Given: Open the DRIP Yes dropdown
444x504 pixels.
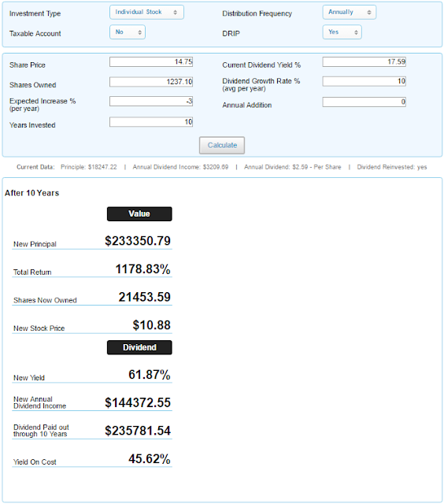Looking at the screenshot, I should coord(342,32).
